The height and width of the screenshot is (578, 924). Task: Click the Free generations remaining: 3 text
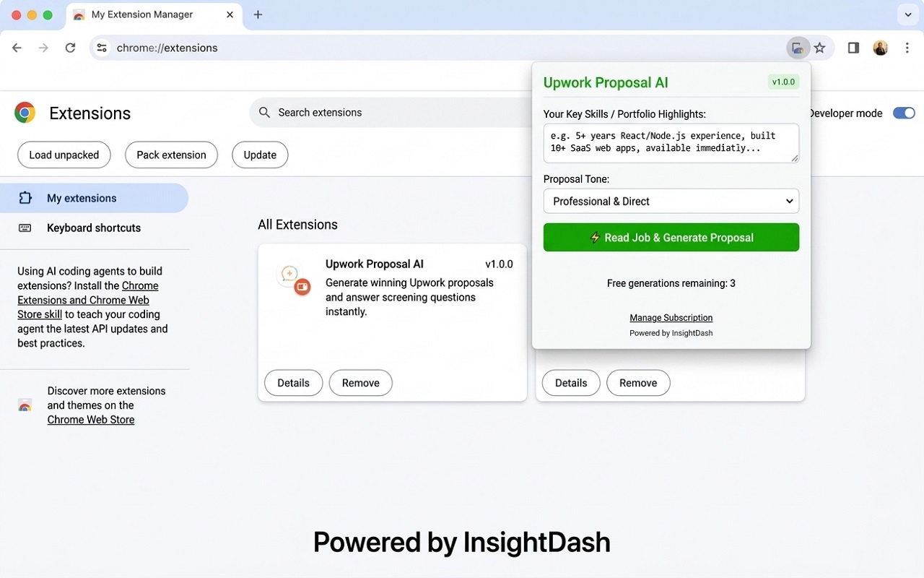[x=671, y=283]
